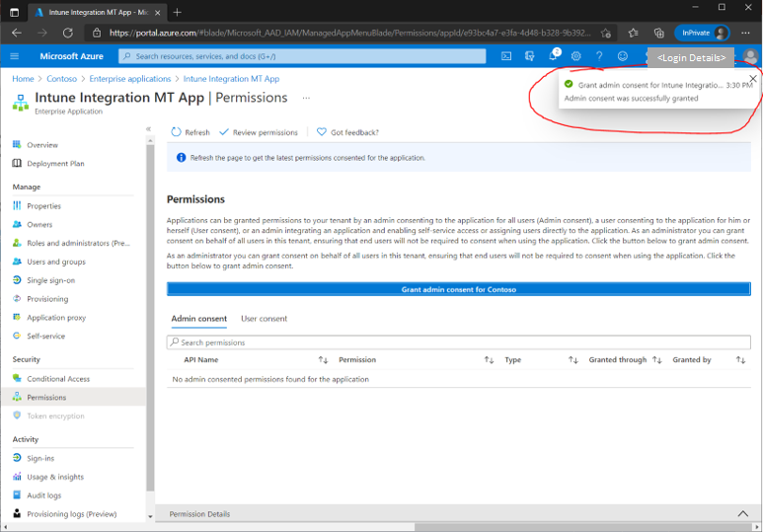Switch to the Admin consent tab

199,319
